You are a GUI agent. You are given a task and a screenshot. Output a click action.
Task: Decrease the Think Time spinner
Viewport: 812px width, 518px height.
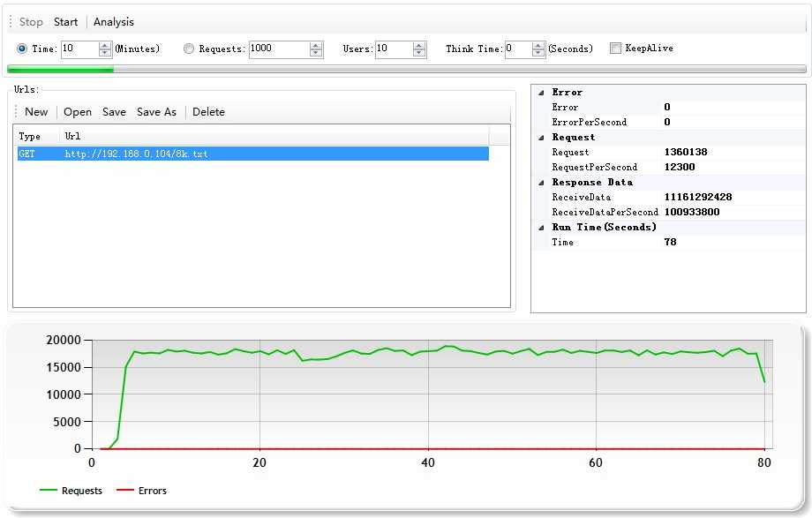pos(538,53)
